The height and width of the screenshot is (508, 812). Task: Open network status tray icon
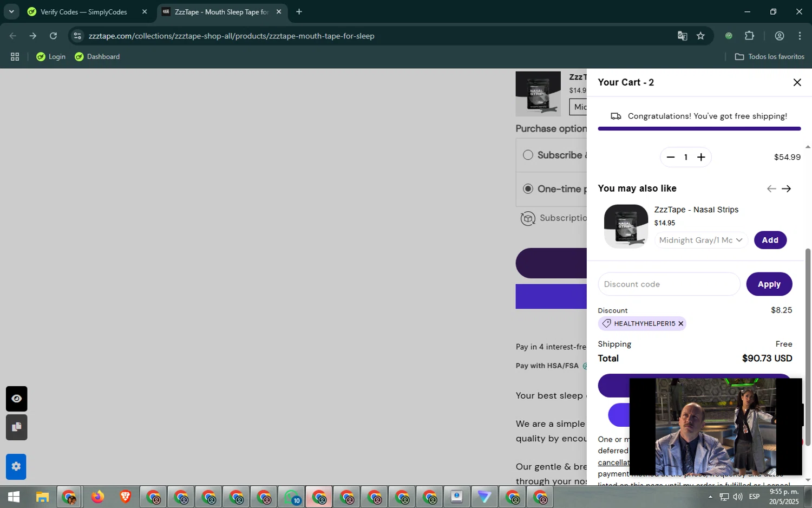(724, 497)
